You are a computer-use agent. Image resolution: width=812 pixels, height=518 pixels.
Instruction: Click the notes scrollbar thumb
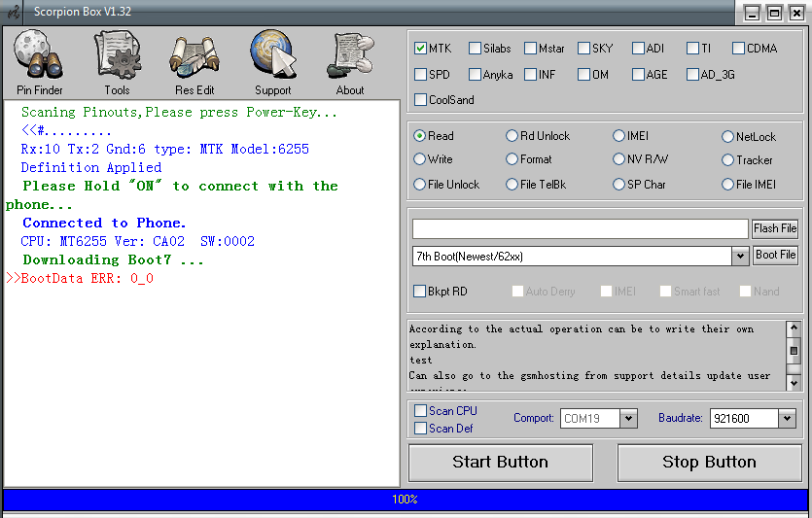pos(794,351)
